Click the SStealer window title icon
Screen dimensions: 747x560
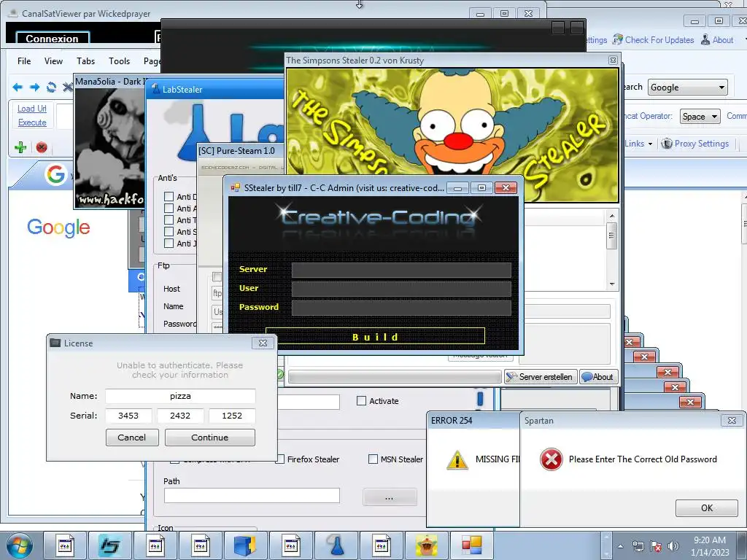pos(235,187)
